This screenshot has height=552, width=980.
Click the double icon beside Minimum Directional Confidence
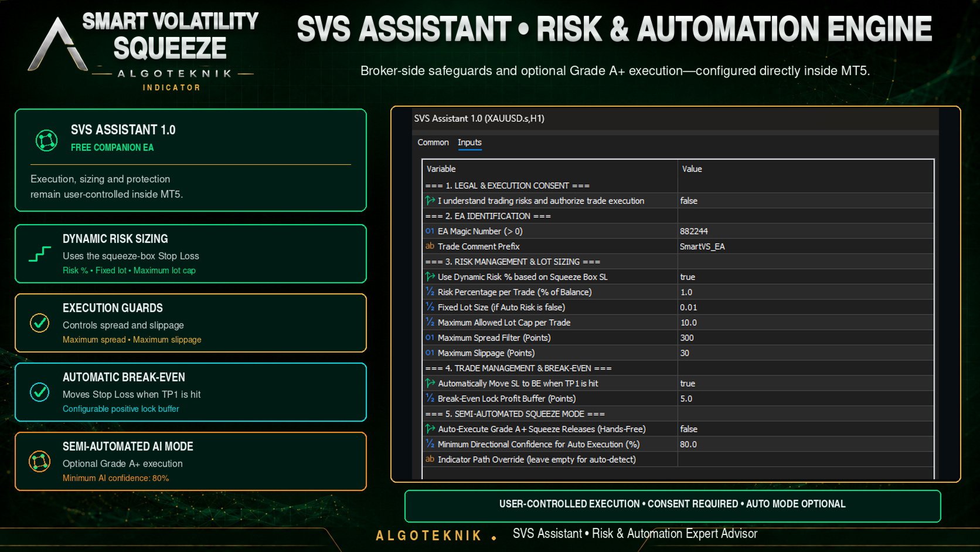[x=430, y=445]
